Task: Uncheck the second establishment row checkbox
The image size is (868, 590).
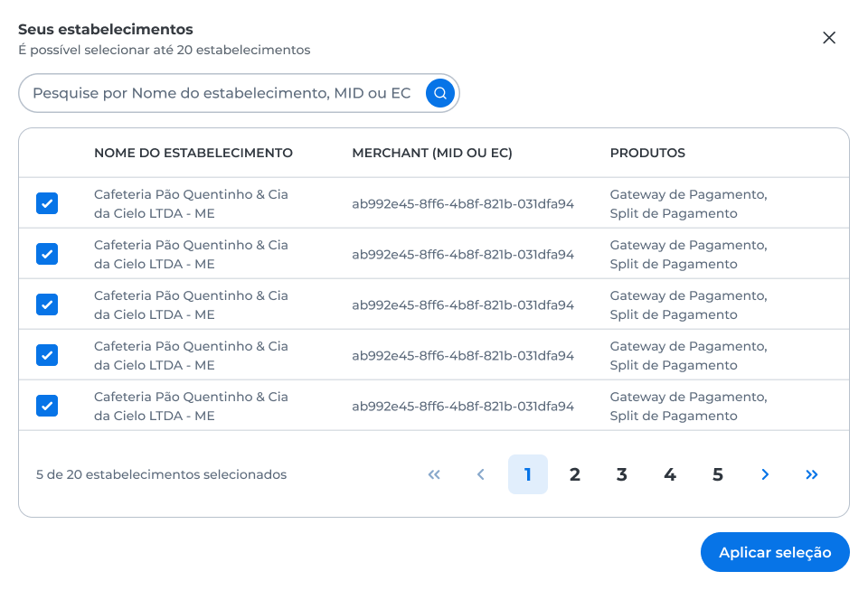Action: coord(47,254)
